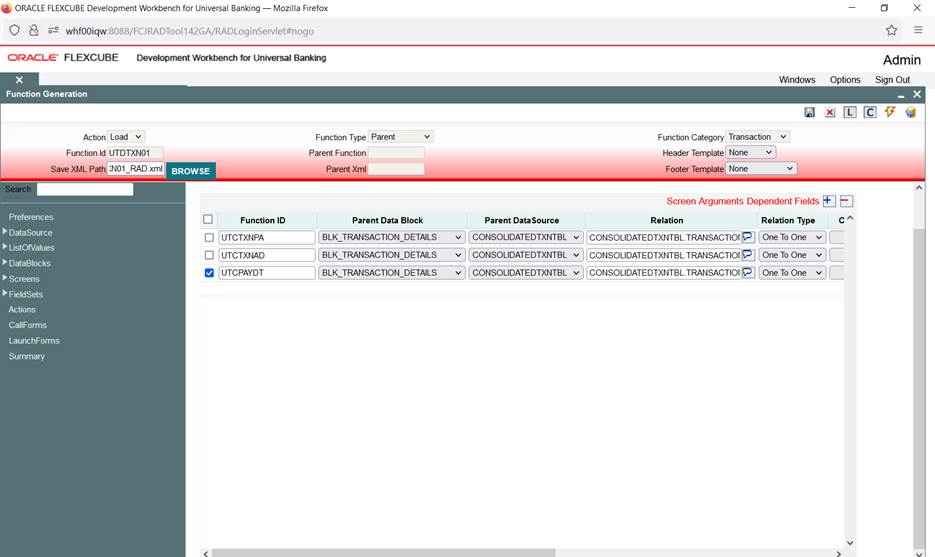
Task: Click the Relation field of UTCTXNPA row
Action: click(x=664, y=237)
